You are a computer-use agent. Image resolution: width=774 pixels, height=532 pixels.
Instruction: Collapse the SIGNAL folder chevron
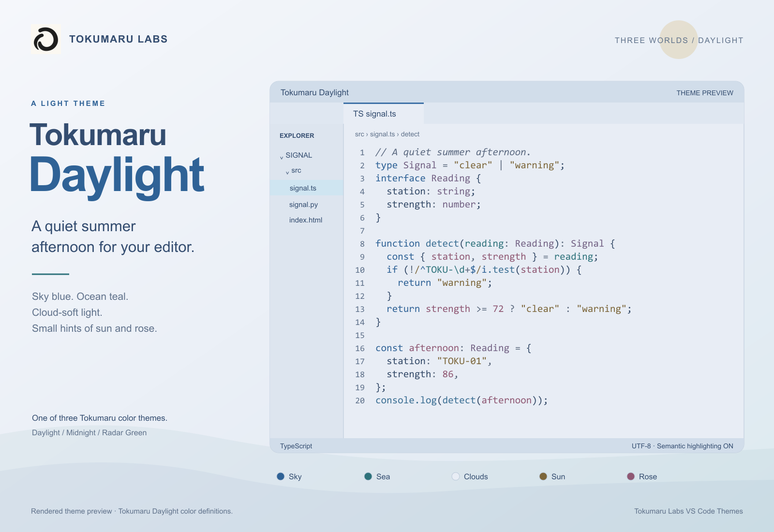[x=282, y=157]
